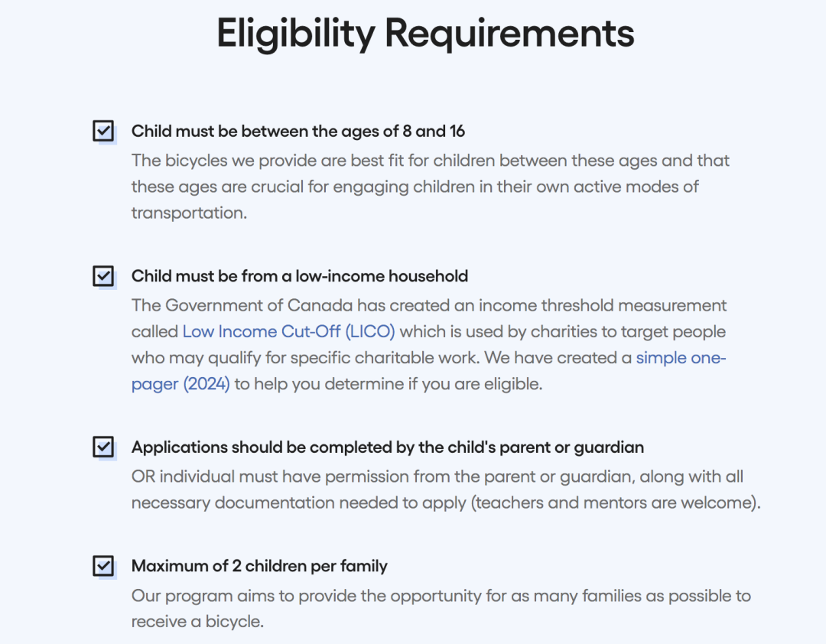Click 'to help you determine if you are eligible' text
Image resolution: width=826 pixels, height=644 pixels.
(389, 384)
